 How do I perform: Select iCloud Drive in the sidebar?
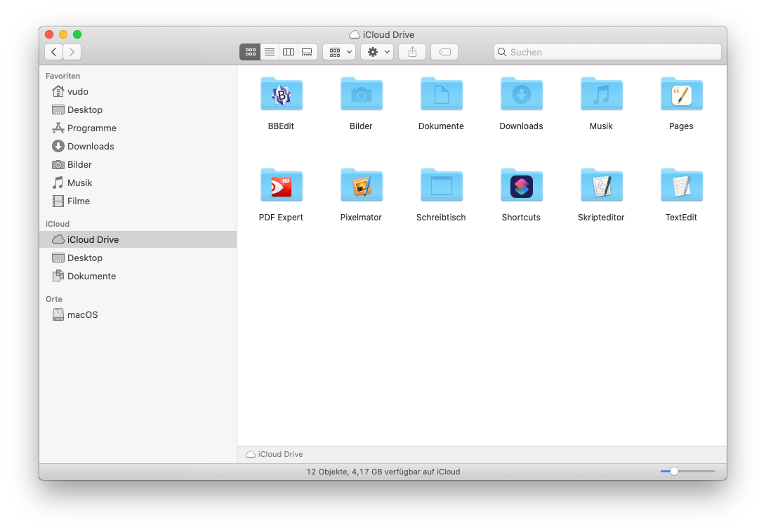tap(138, 239)
